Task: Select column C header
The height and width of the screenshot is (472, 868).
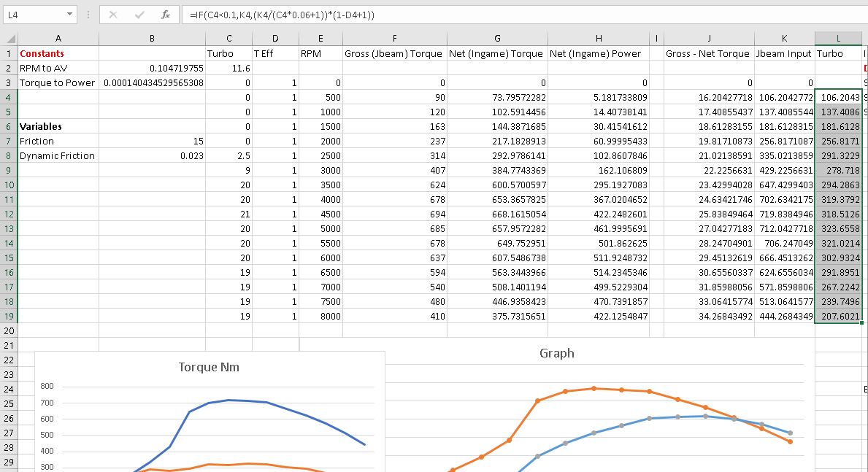Action: (229, 39)
